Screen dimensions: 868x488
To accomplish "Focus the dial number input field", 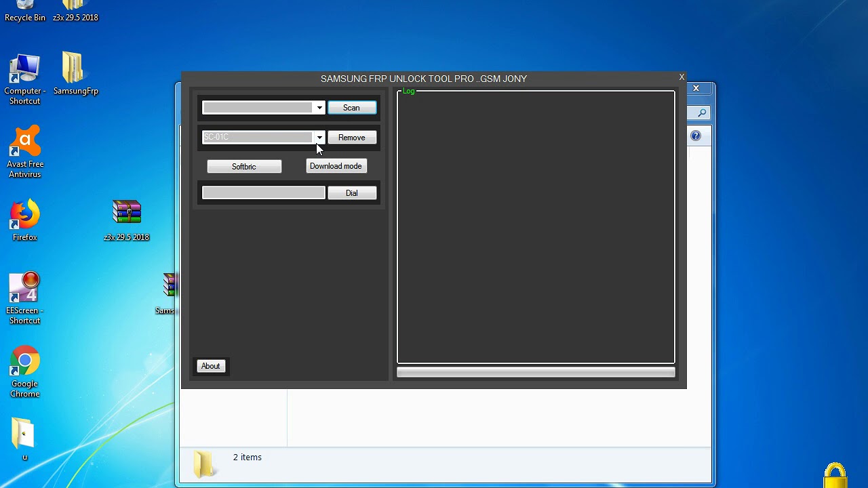I will 264,193.
